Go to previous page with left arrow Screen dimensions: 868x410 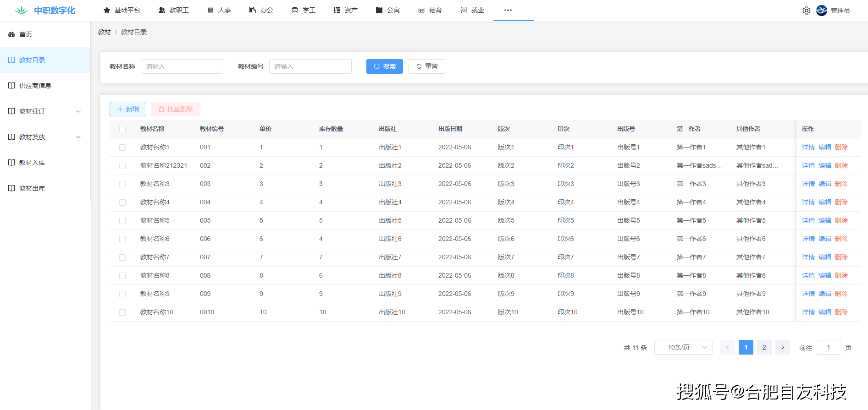coord(728,347)
